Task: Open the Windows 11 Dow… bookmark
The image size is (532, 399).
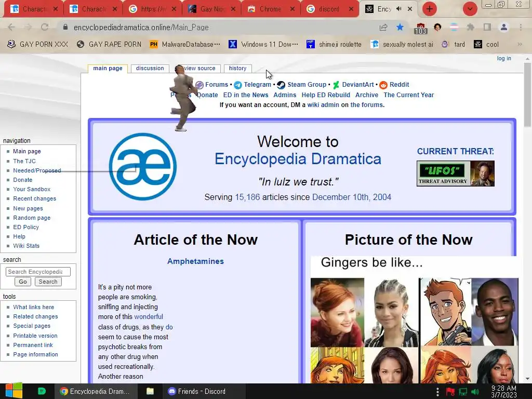Action: 263,44
